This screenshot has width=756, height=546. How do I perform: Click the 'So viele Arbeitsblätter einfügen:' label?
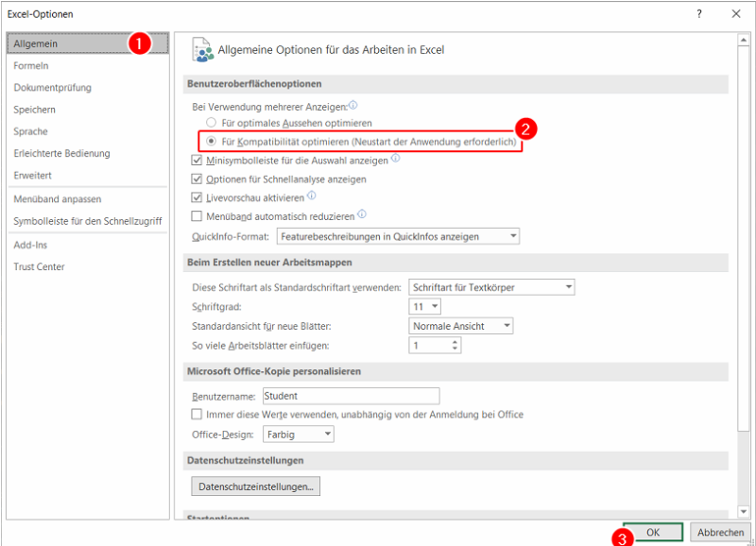pos(261,346)
